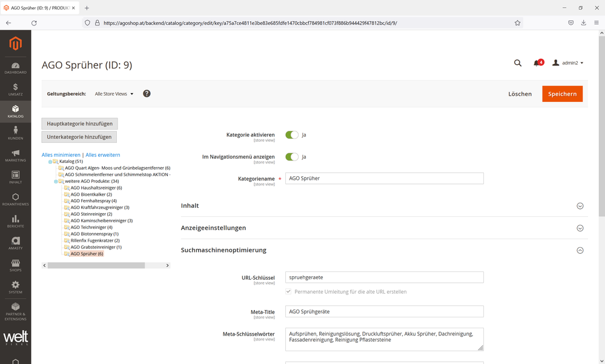Click the Speichern button
605x364 pixels.
tap(562, 94)
